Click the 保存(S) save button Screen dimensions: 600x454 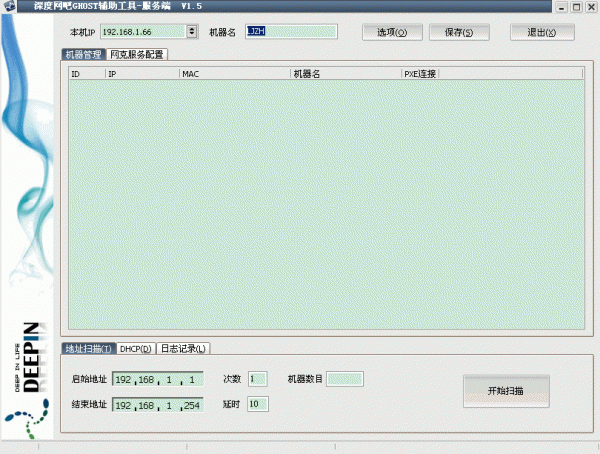pyautogui.click(x=459, y=32)
